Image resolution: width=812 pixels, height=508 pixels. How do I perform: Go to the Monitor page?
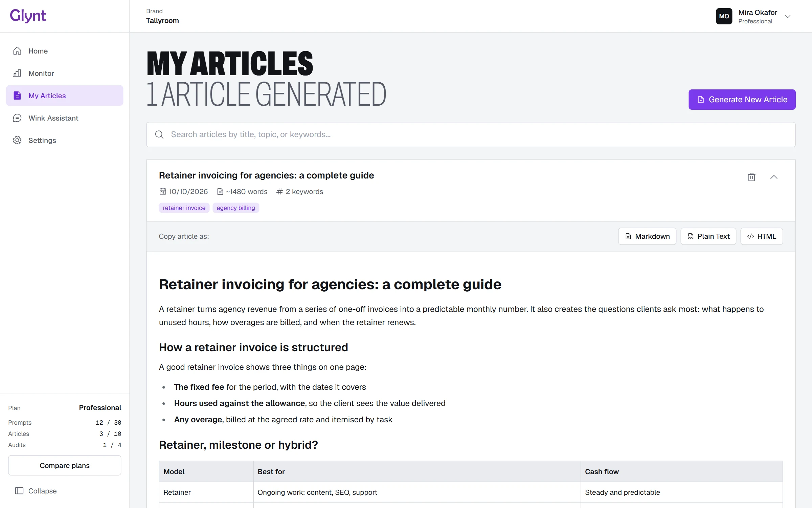pos(65,73)
